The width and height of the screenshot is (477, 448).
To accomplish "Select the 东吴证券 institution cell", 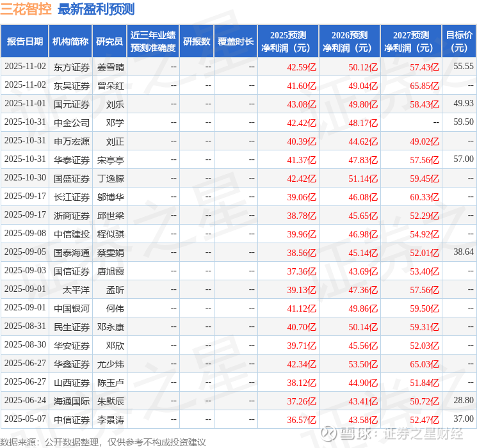I will pos(72,86).
